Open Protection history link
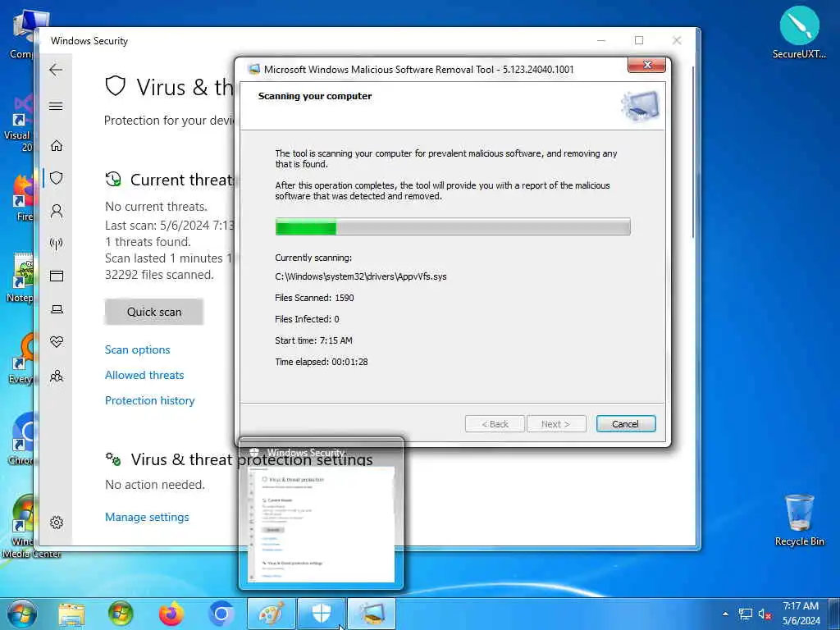 (x=149, y=400)
